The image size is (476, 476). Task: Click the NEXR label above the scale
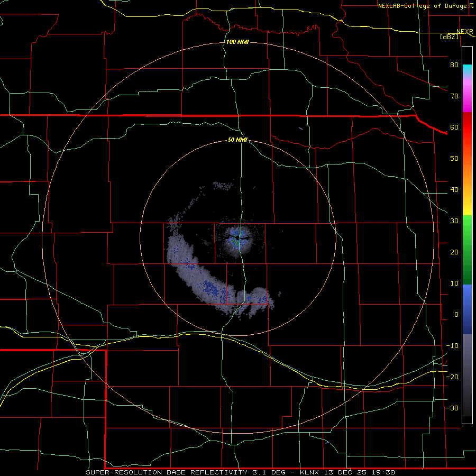(x=465, y=32)
